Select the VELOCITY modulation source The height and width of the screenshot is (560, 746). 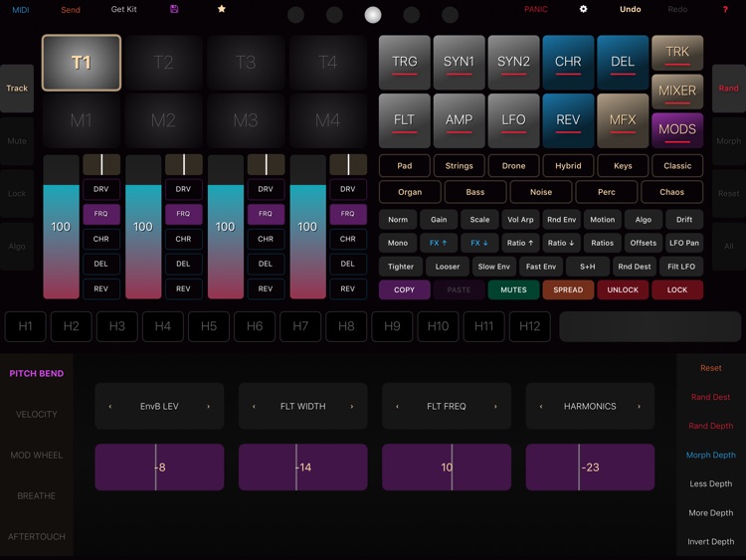tap(37, 415)
